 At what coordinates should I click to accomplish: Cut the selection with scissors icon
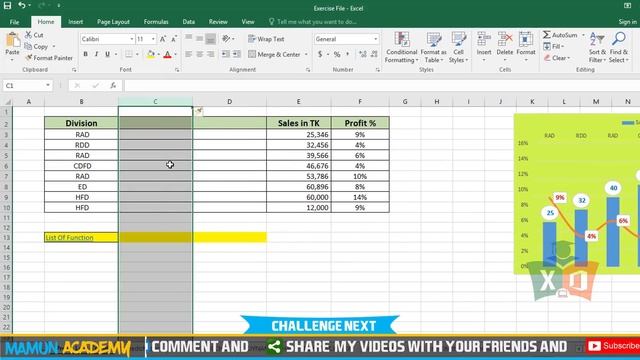29,35
